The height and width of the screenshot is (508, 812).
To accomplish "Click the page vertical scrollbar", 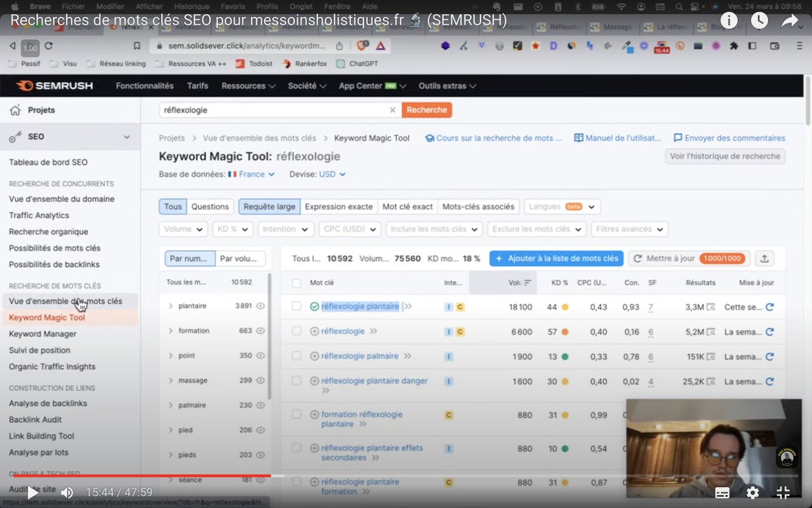I will tap(807, 101).
